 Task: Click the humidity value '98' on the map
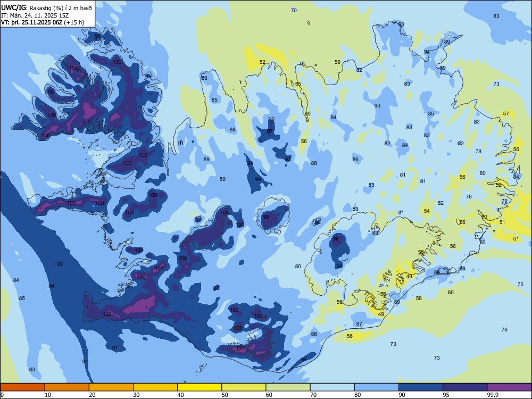point(336,238)
